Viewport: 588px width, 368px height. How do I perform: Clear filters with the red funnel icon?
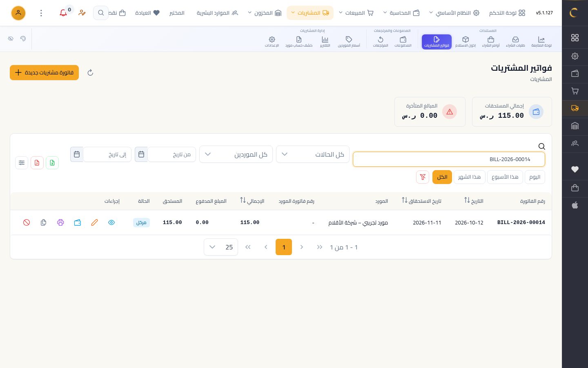(x=423, y=177)
